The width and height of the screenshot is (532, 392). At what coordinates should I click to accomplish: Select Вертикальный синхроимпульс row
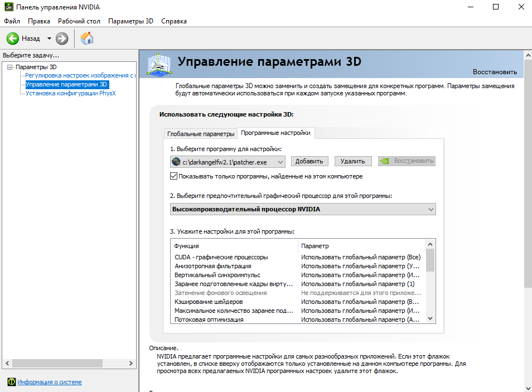298,275
